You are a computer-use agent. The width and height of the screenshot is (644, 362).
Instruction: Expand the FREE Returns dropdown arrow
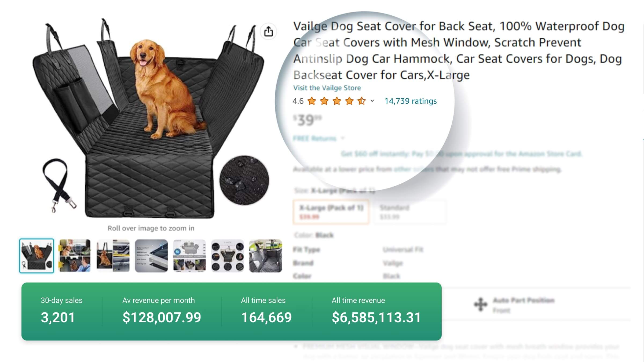coord(343,138)
